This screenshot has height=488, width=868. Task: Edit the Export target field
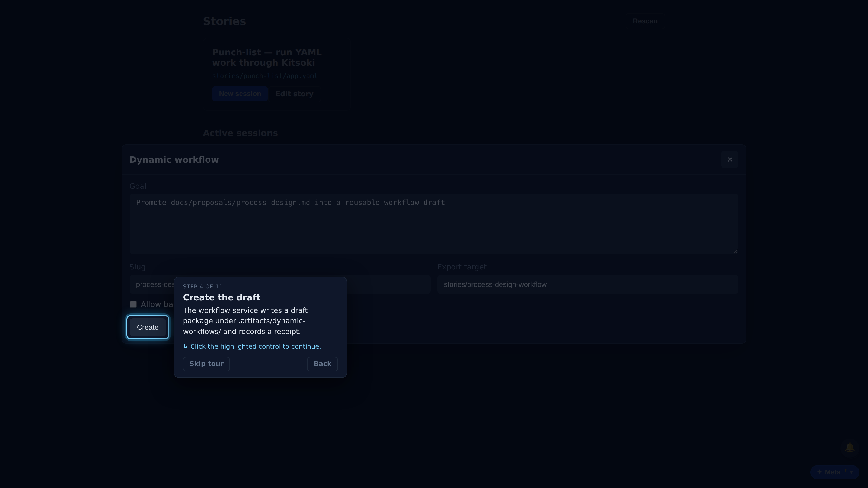[587, 285]
